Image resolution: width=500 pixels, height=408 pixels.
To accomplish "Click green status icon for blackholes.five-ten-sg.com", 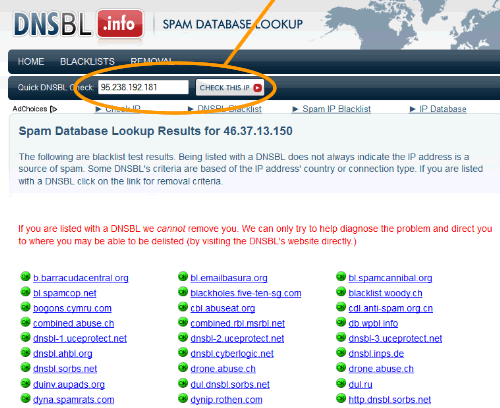I will (x=183, y=292).
